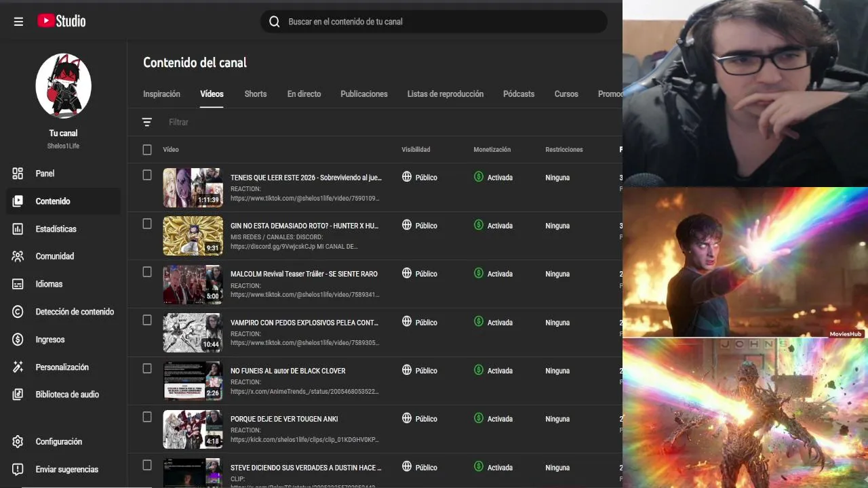Select the VAMPIRO CON PEDOS EXPLOSIVOS checkbox
This screenshot has width=868, height=488.
click(147, 320)
